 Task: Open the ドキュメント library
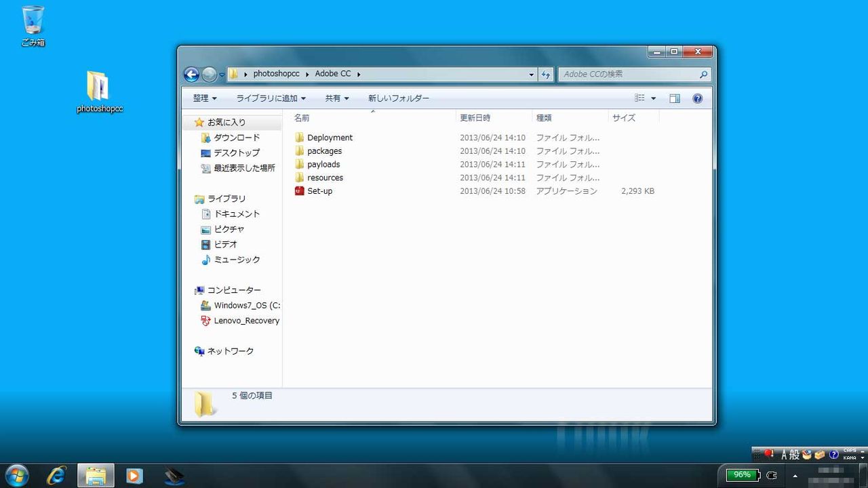pos(237,213)
